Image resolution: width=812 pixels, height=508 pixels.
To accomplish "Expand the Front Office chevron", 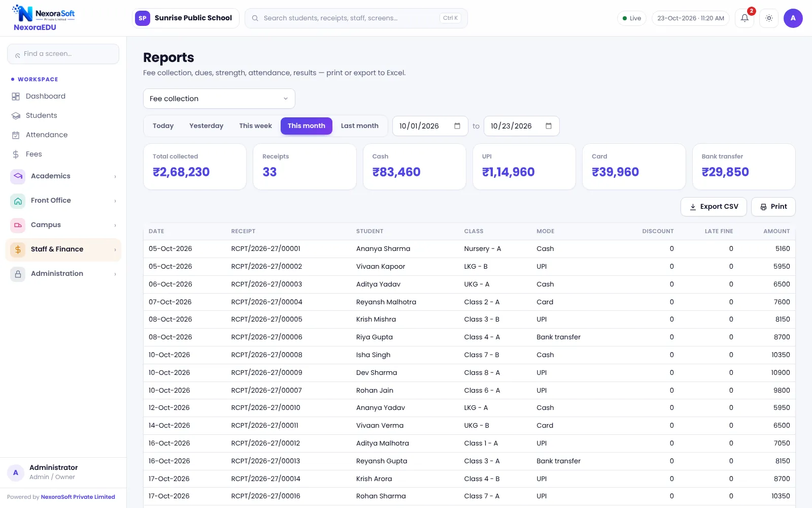I will click(x=115, y=201).
